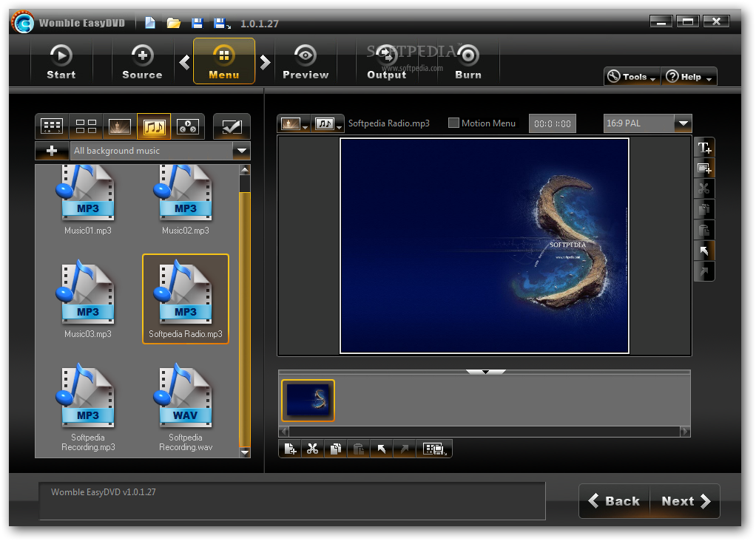
Task: Expand the All background music dropdown
Action: 242,151
